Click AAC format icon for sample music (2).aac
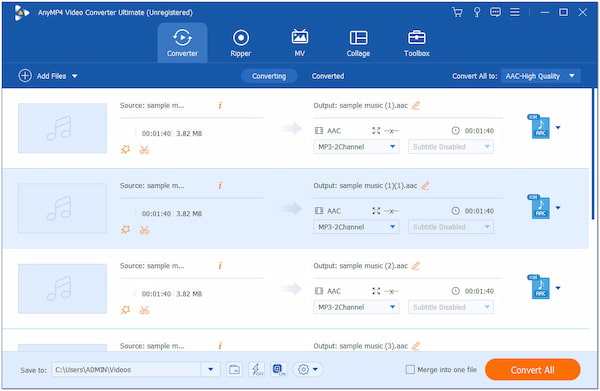This screenshot has height=391, width=600. (540, 288)
